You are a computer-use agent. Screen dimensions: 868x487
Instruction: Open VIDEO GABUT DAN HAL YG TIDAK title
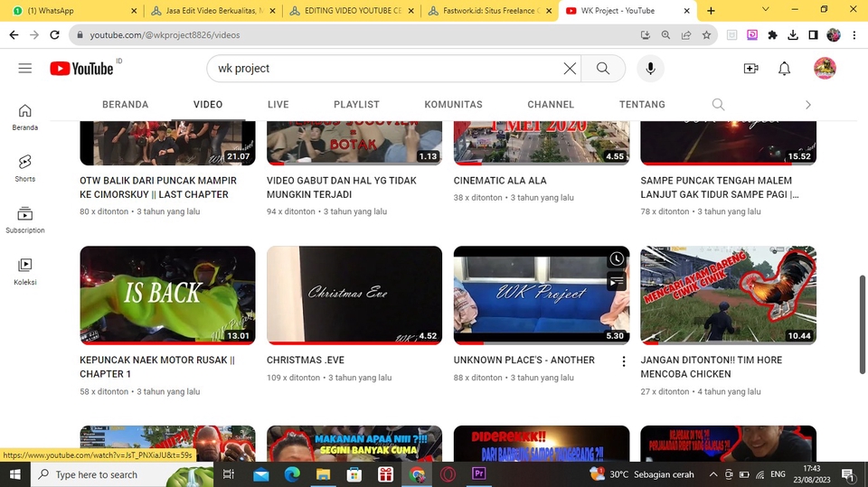click(x=342, y=187)
